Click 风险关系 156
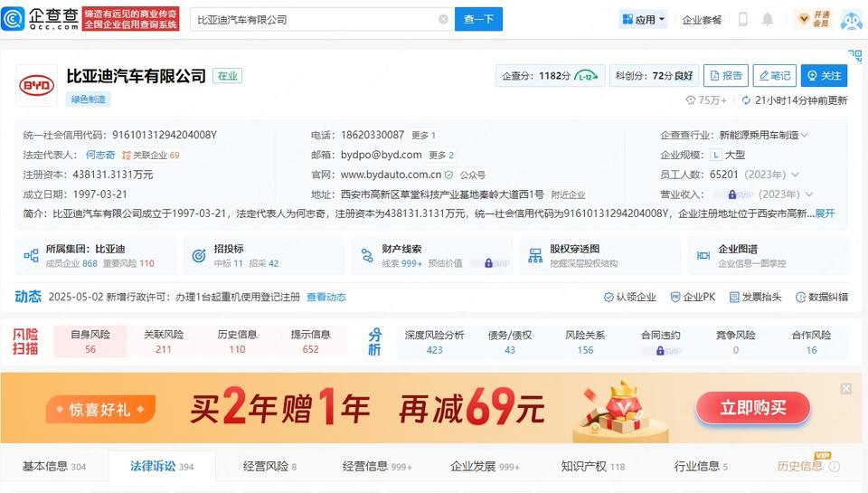This screenshot has height=493, width=868. point(585,342)
